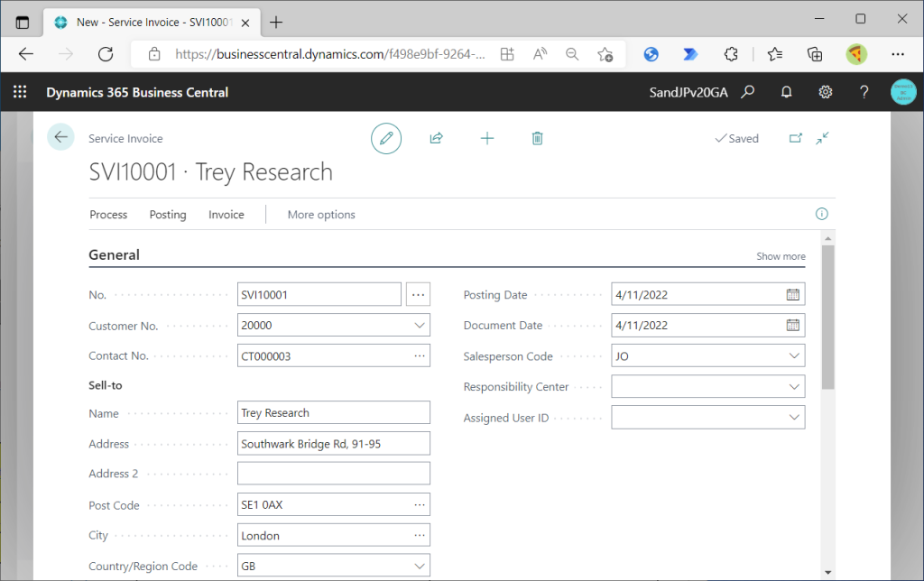The image size is (924, 581).
Task: Click the collapse page arrows icon
Action: [x=822, y=138]
